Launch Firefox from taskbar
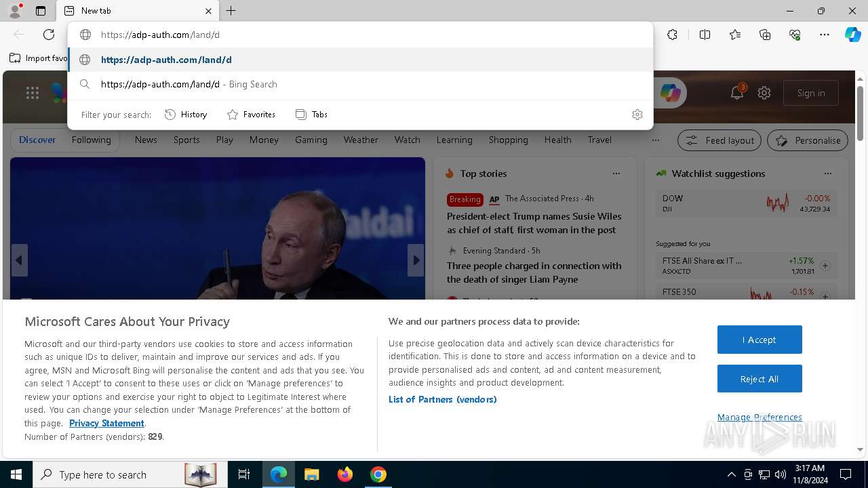The image size is (868, 488). pos(345,474)
